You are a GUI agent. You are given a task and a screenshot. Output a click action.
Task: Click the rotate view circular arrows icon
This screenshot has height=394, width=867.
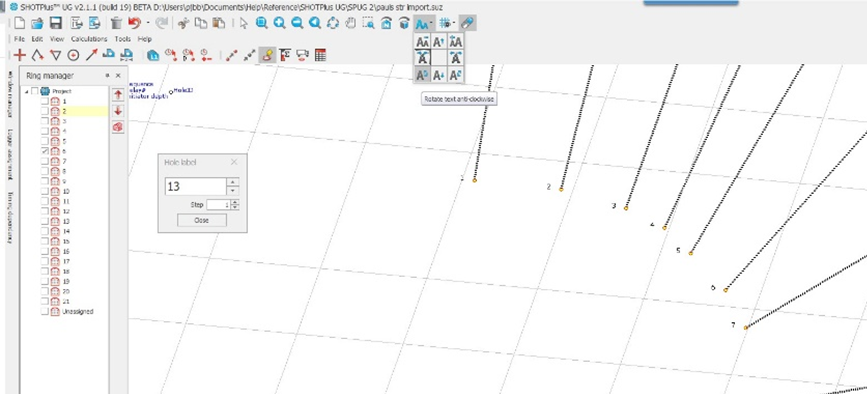pos(333,23)
